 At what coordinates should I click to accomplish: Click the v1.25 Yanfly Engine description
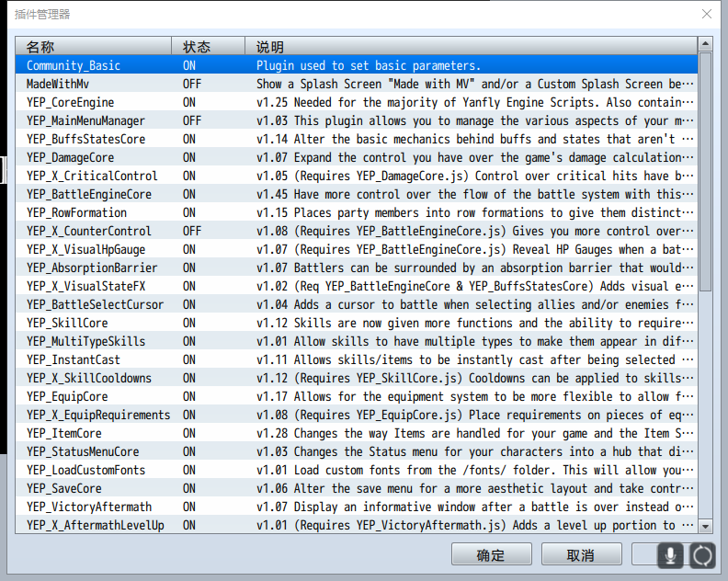tap(475, 102)
